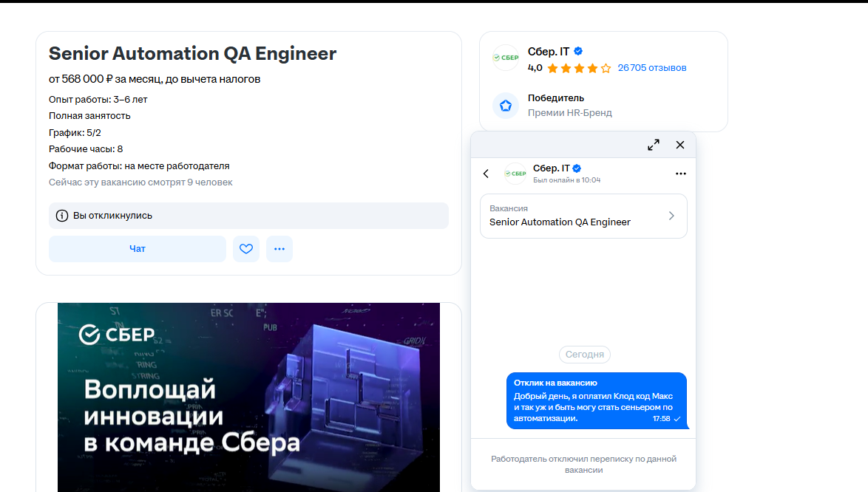The width and height of the screenshot is (868, 492).
Task: Open the 26 705 отзывов reviews link
Action: pyautogui.click(x=651, y=67)
